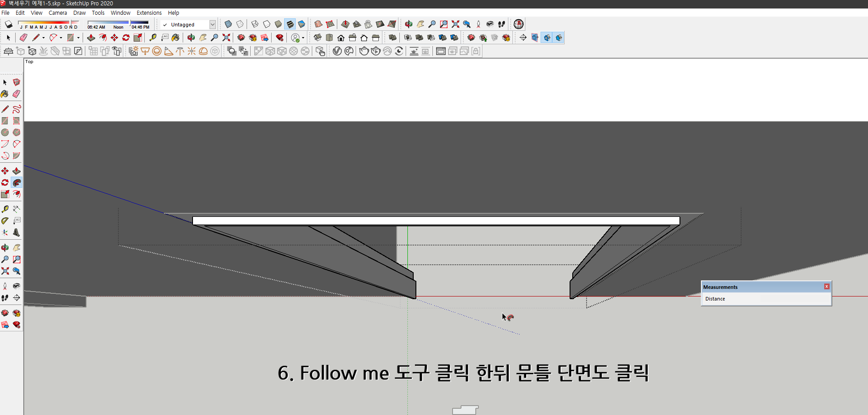The height and width of the screenshot is (415, 868).
Task: Expand the Rectangle tool dropdown arrow
Action: [x=79, y=38]
